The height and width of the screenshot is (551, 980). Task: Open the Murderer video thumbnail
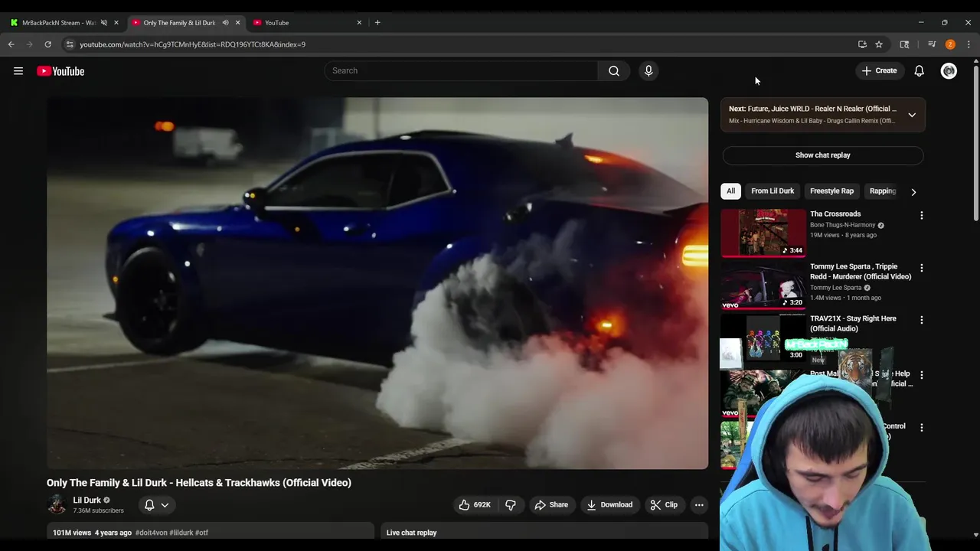point(763,285)
